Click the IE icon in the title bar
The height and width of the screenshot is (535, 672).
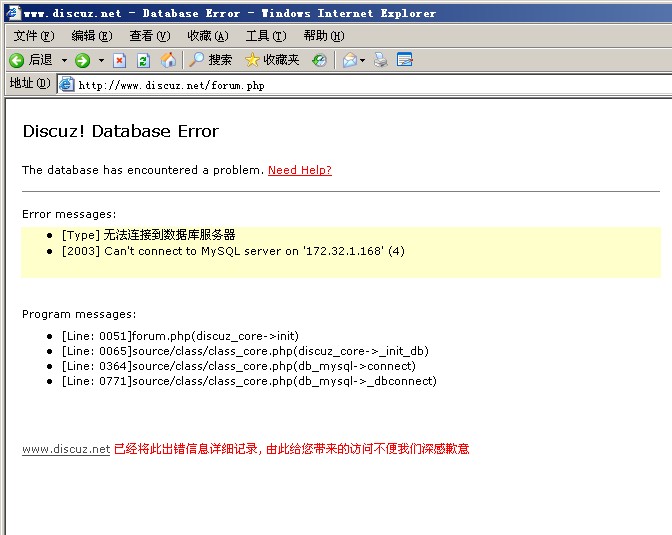(x=13, y=12)
